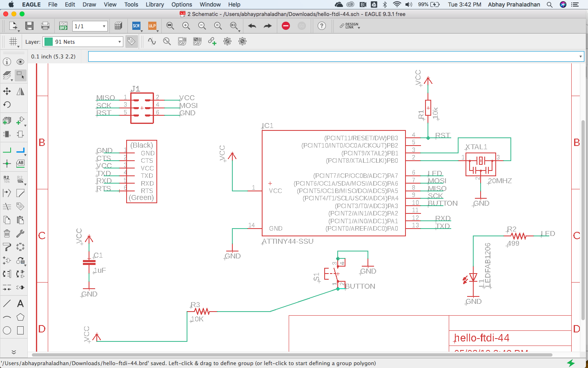Toggle the Group selection tool
Screen dimensions: 588x368
20,75
